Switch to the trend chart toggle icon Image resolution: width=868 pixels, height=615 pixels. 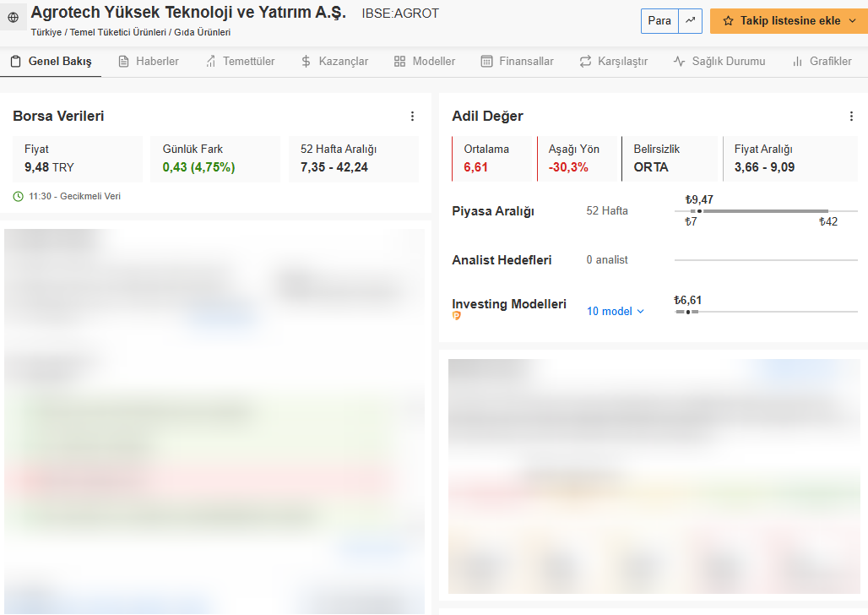click(x=691, y=21)
